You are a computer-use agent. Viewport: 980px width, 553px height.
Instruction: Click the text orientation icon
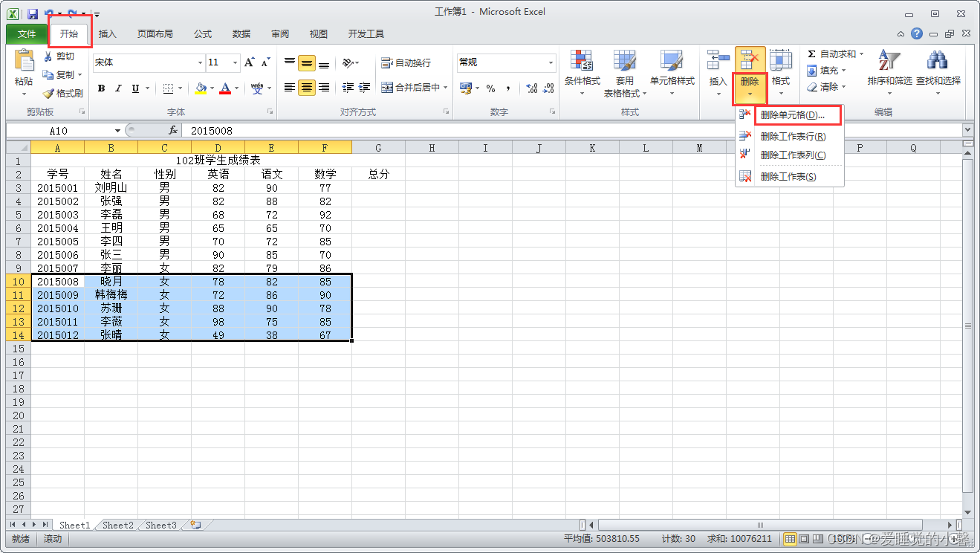tap(348, 63)
